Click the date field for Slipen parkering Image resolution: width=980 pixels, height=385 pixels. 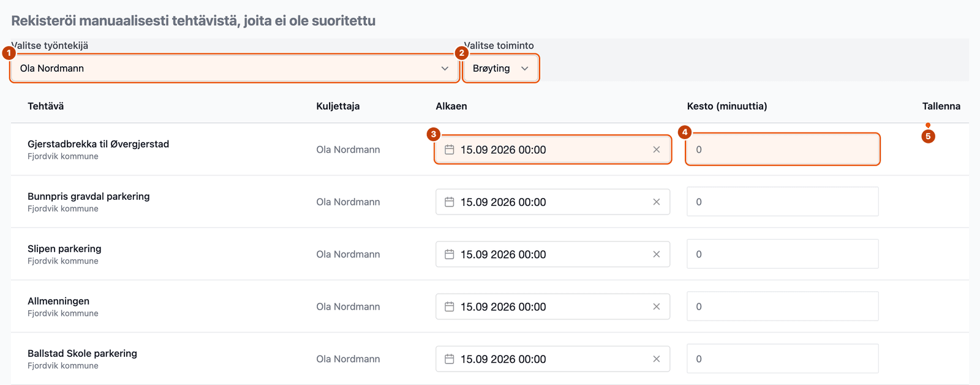[x=552, y=254]
